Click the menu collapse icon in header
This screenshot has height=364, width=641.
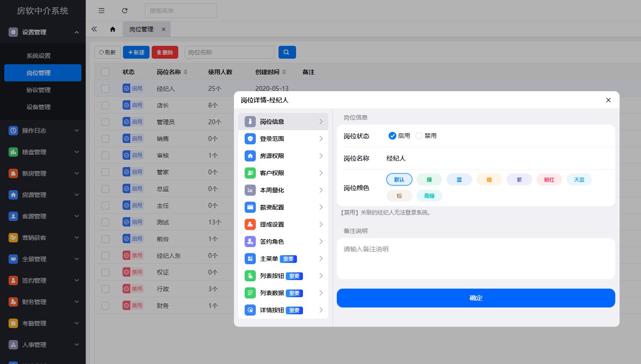coord(102,11)
